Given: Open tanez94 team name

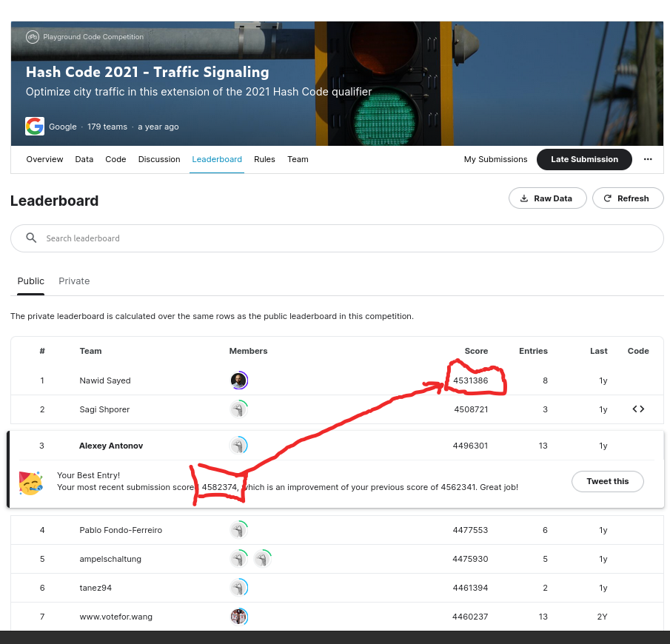Looking at the screenshot, I should pyautogui.click(x=96, y=588).
